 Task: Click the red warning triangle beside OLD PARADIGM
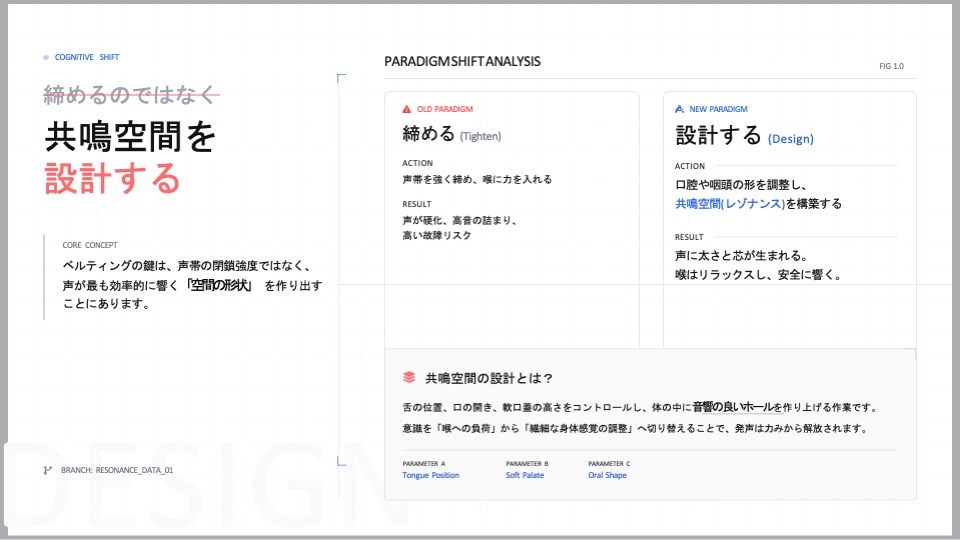tap(407, 108)
